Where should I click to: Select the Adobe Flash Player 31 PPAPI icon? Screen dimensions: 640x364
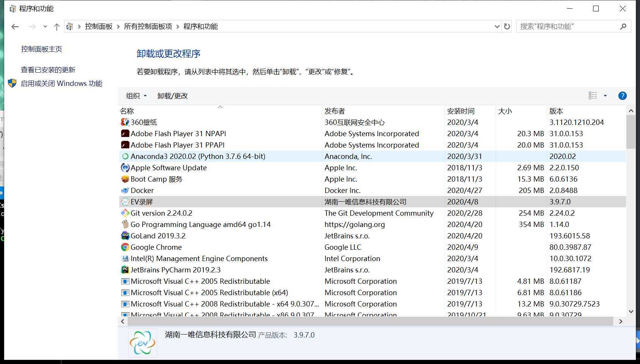125,145
